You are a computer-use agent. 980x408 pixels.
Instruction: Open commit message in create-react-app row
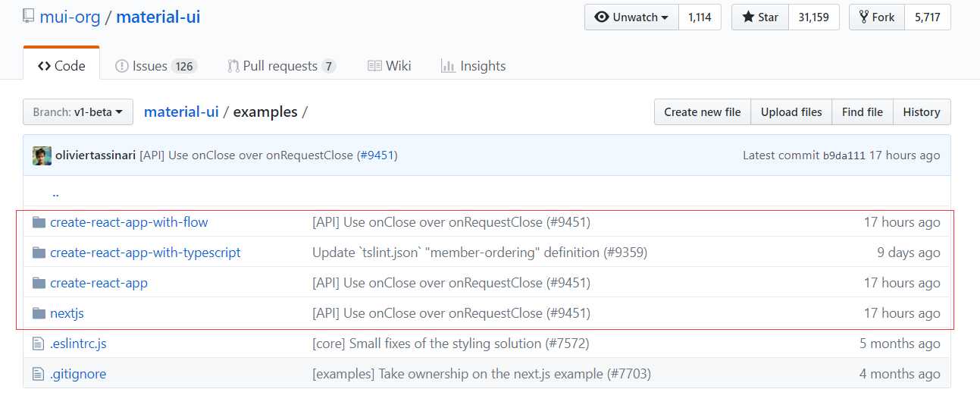[451, 283]
